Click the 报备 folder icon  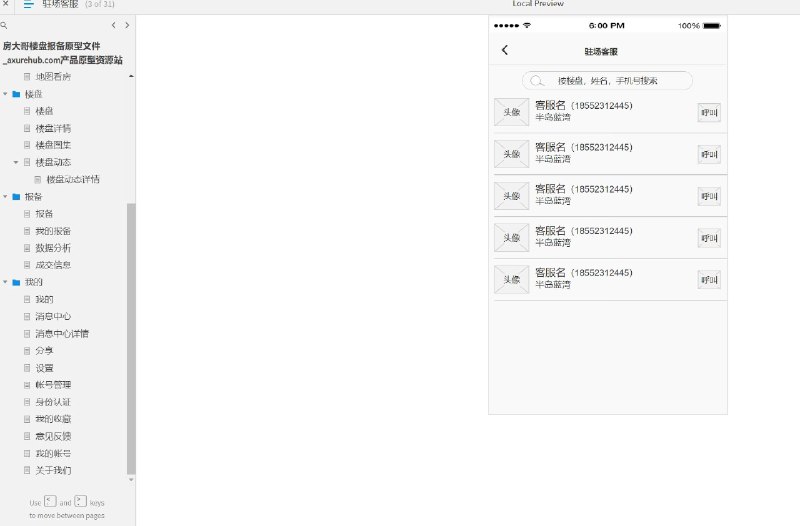16,197
